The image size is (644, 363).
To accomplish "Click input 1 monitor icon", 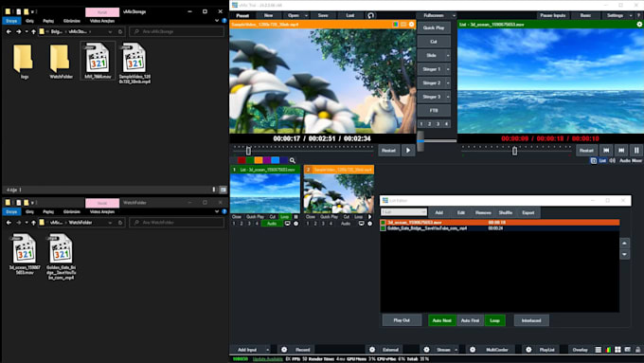I will pos(288,224).
